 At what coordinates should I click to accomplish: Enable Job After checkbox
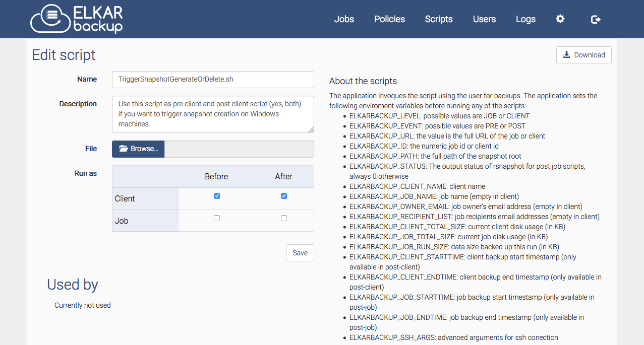tap(284, 218)
